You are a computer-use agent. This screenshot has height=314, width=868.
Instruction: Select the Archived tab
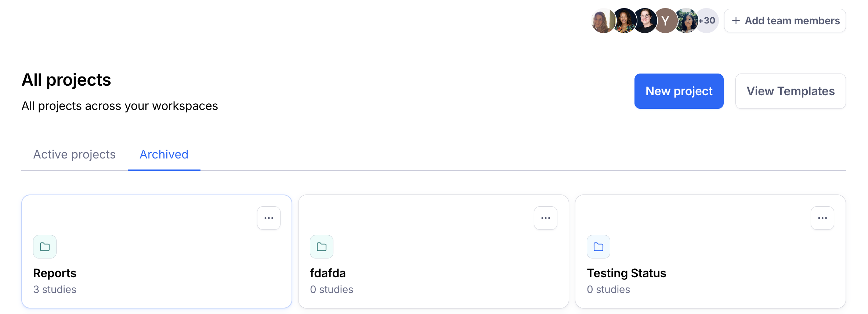(x=164, y=154)
